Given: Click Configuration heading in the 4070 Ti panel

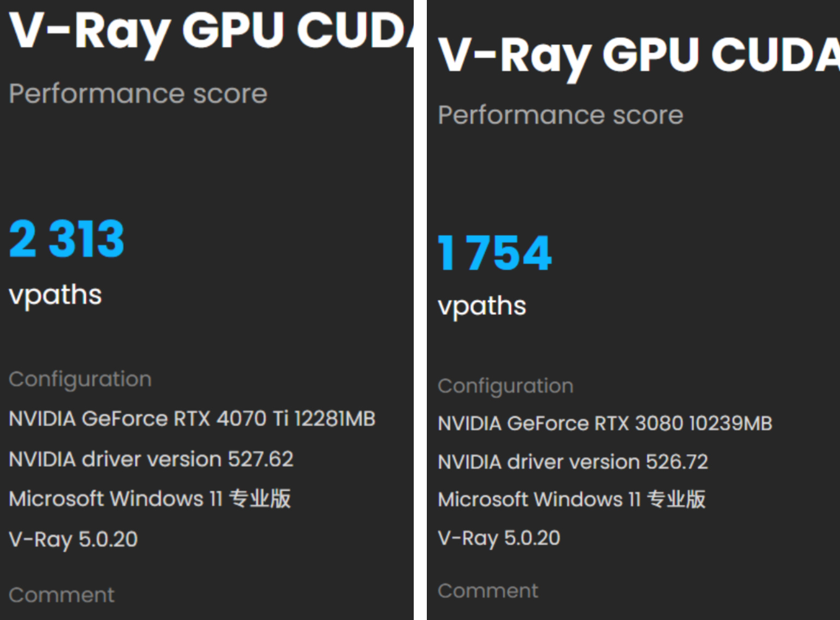Looking at the screenshot, I should [80, 379].
